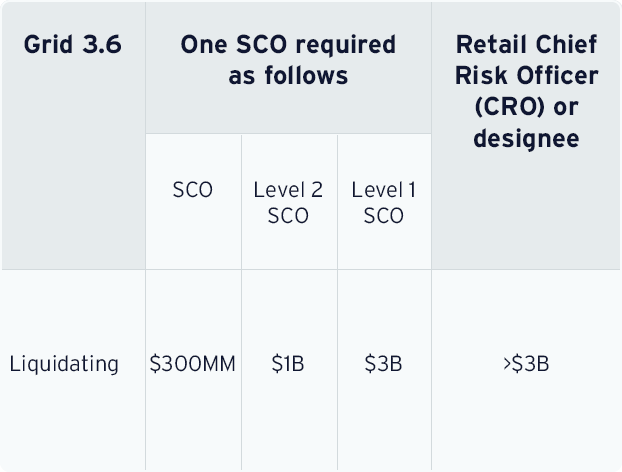The image size is (622, 472).
Task: Click the $1B value cell
Action: point(288,364)
